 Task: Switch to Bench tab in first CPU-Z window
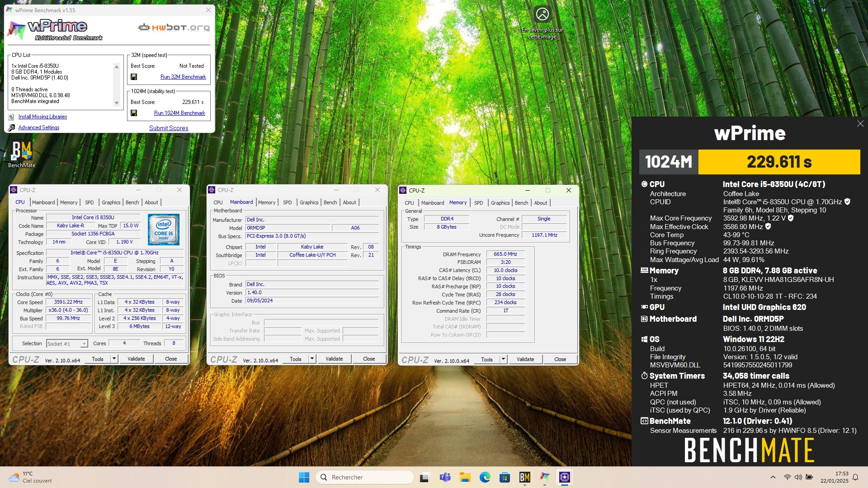132,202
